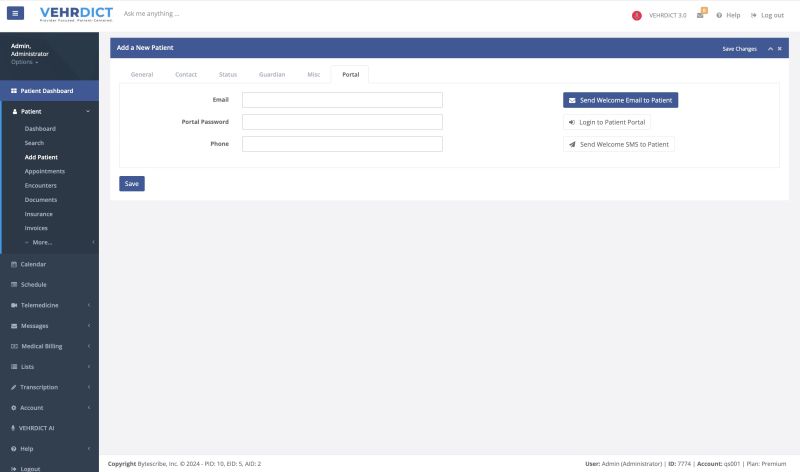Click the hamburger menu icon
Image resolution: width=800 pixels, height=472 pixels.
(x=15, y=14)
